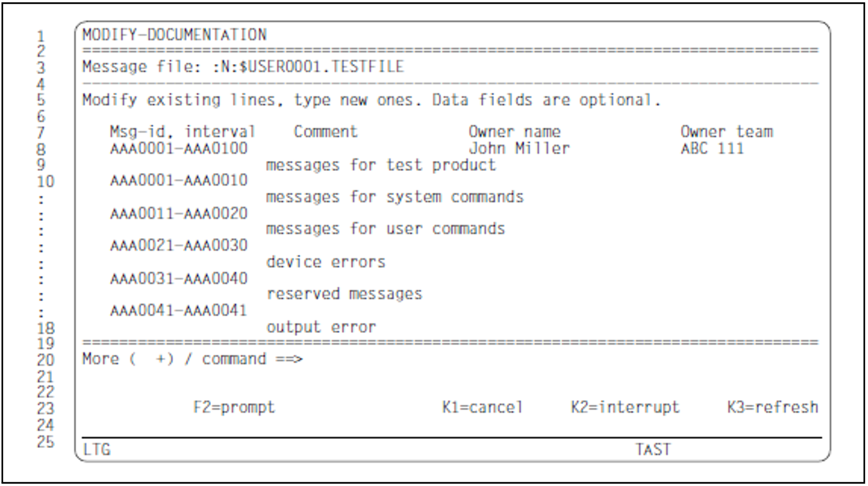Click the 'messages for system commands' comment
This screenshot has height=486, width=868.
(394, 197)
